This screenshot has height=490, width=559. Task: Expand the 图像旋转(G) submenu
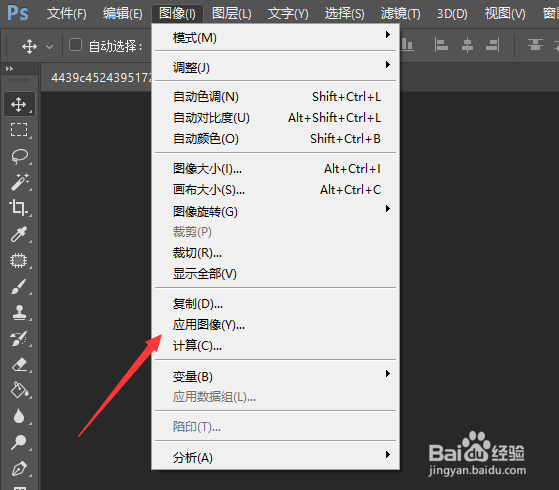click(x=275, y=211)
